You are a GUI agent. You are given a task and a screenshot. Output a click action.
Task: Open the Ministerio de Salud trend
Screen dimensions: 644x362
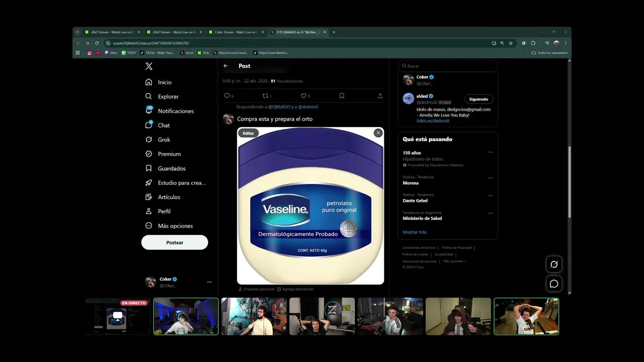[422, 218]
